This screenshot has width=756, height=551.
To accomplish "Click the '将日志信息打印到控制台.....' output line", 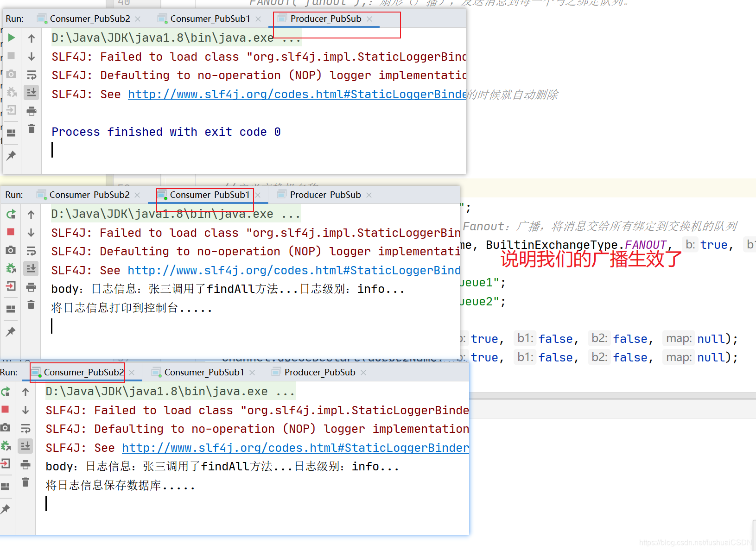I will (132, 308).
